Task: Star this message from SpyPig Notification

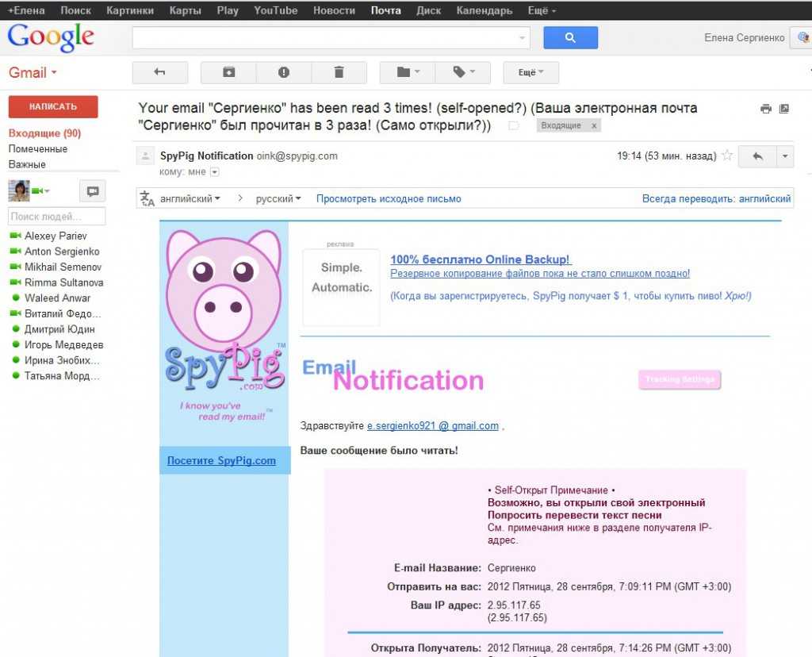Action: pyautogui.click(x=726, y=156)
